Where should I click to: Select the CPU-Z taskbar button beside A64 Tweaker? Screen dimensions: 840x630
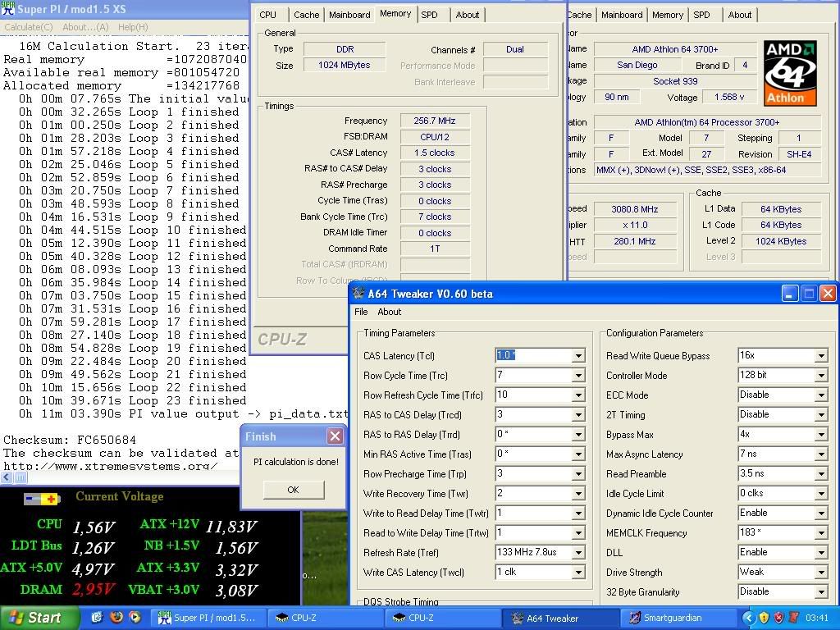tap(443, 618)
